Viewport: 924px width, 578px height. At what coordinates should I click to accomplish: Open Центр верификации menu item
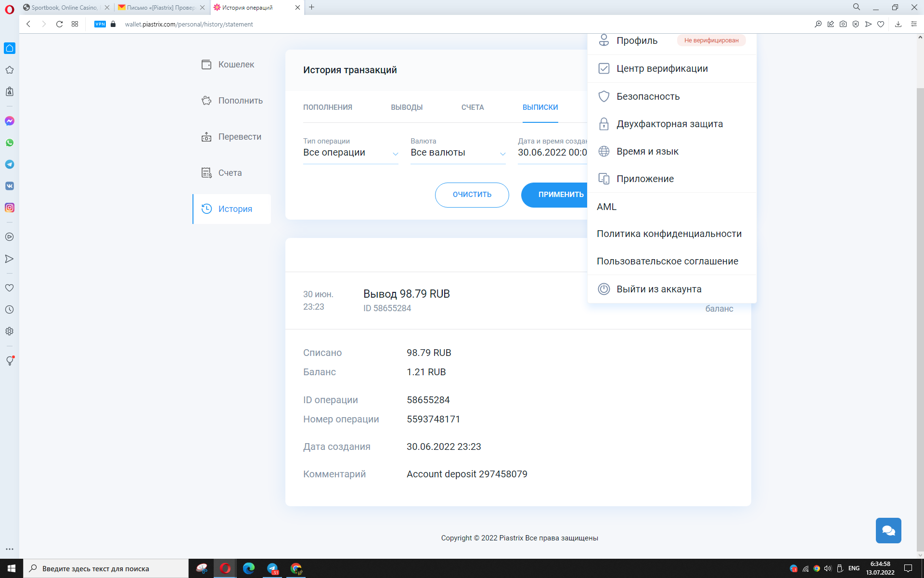672,68
